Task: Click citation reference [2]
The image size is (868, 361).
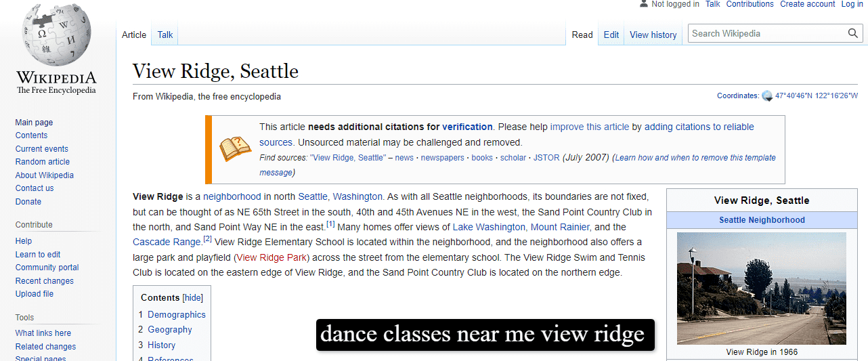Action: 208,238
